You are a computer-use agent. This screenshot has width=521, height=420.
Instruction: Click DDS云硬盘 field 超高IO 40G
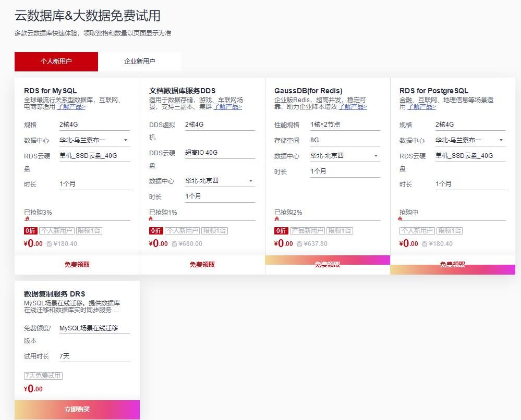pyautogui.click(x=220, y=153)
